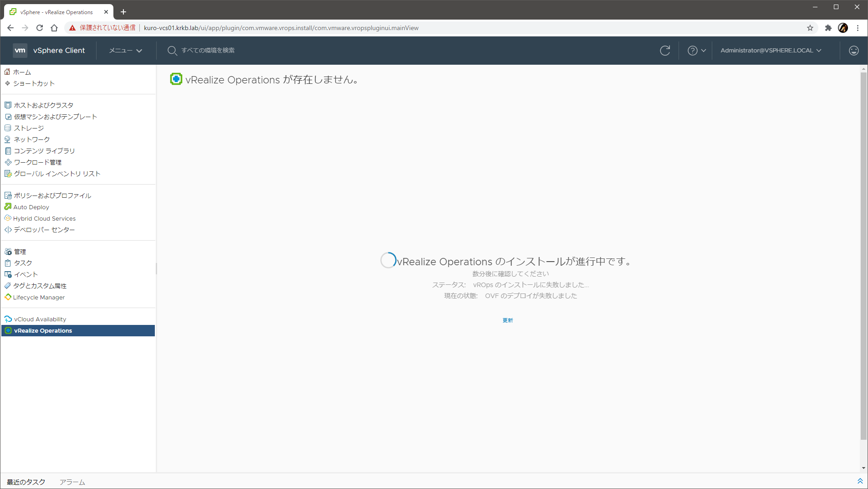Click the browser extensions puzzle icon
868x489 pixels.
pos(828,28)
